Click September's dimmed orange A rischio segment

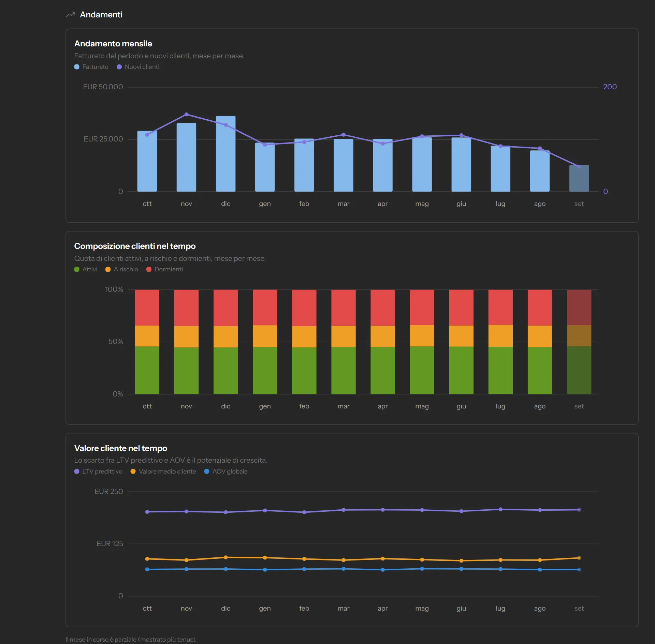pos(579,336)
